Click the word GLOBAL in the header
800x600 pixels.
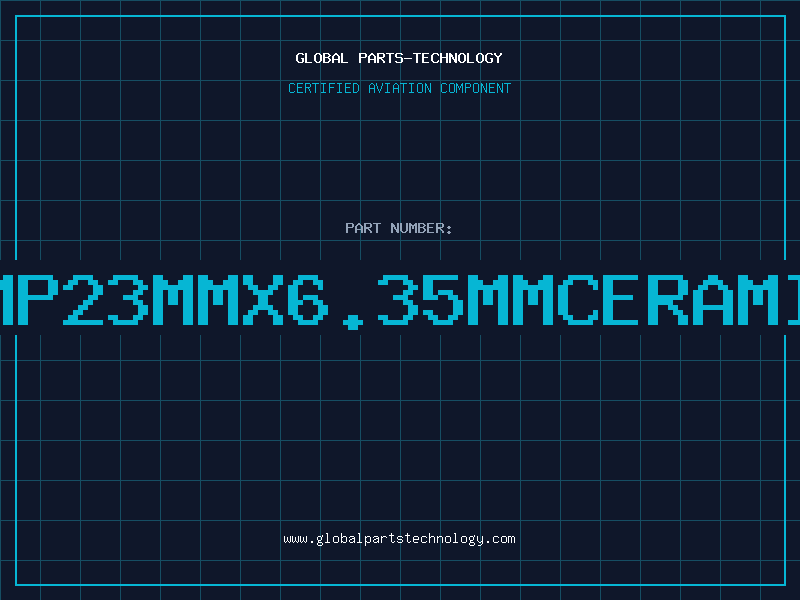(322, 58)
